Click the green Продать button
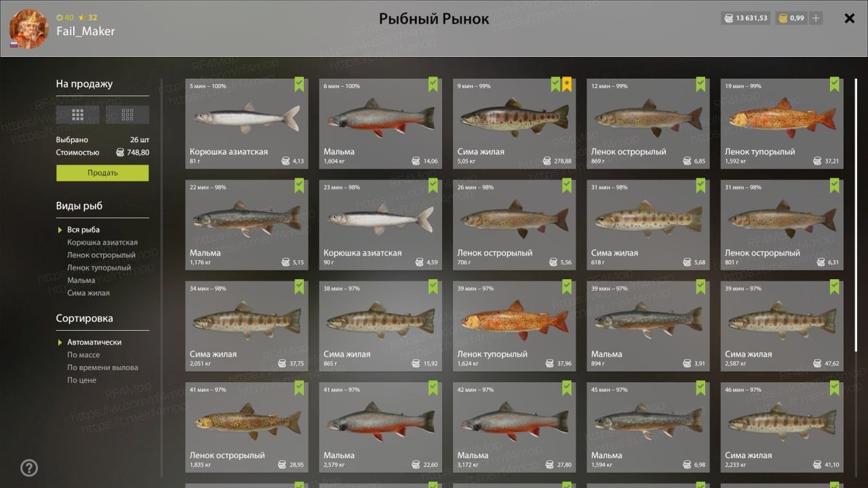 (x=102, y=173)
